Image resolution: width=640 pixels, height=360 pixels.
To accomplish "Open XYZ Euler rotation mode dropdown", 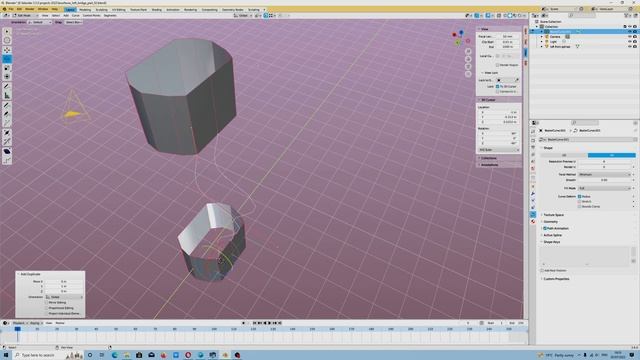I will coord(499,150).
